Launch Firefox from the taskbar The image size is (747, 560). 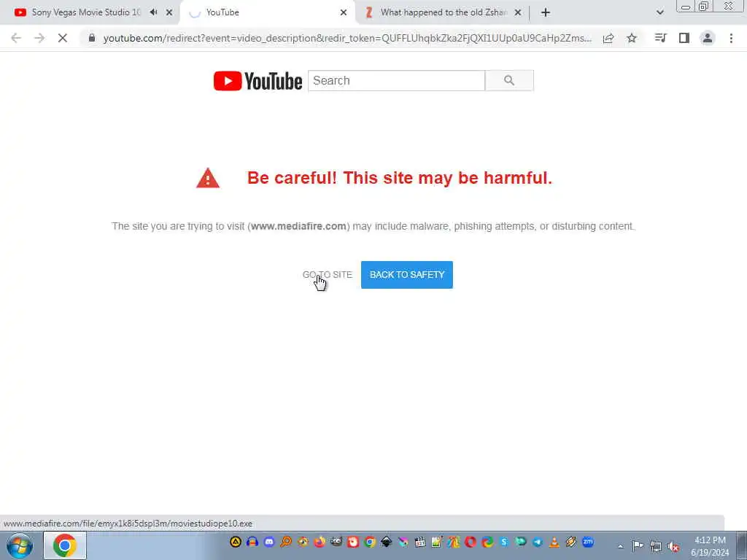[320, 542]
